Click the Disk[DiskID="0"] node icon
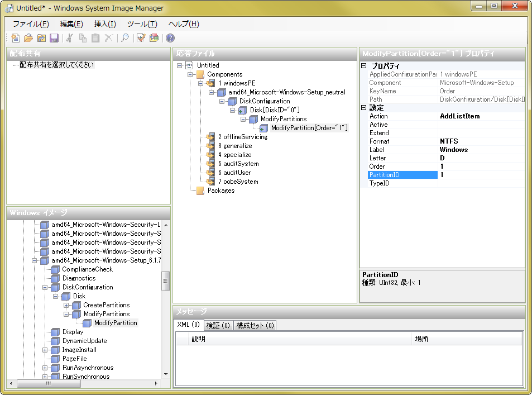The height and width of the screenshot is (395, 532). point(242,110)
